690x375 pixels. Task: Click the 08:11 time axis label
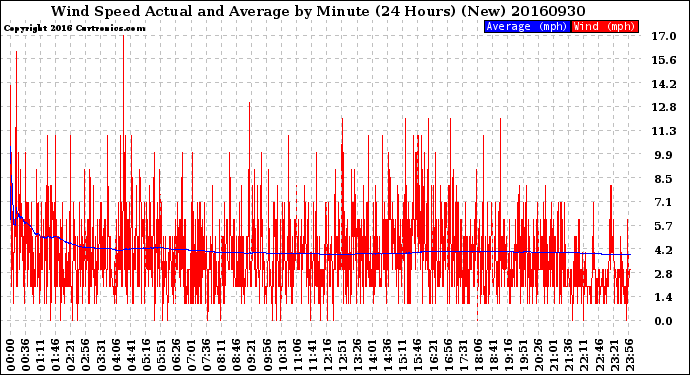pyautogui.click(x=221, y=355)
